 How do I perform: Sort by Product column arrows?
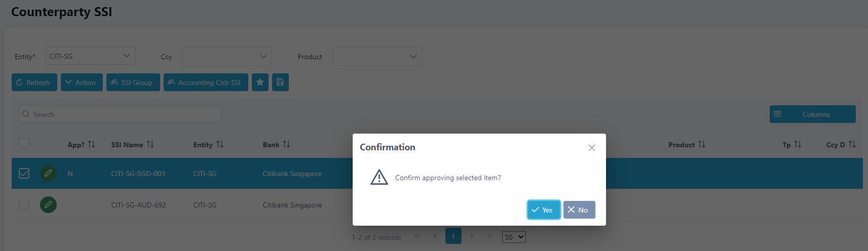(x=702, y=145)
